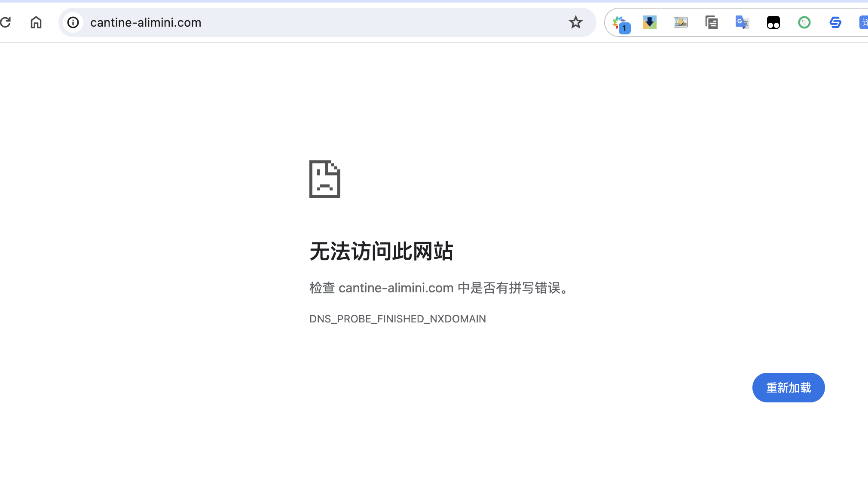Screen dimensions: 868x503
Task: Open the 译 translate extension at far right
Action: [864, 22]
